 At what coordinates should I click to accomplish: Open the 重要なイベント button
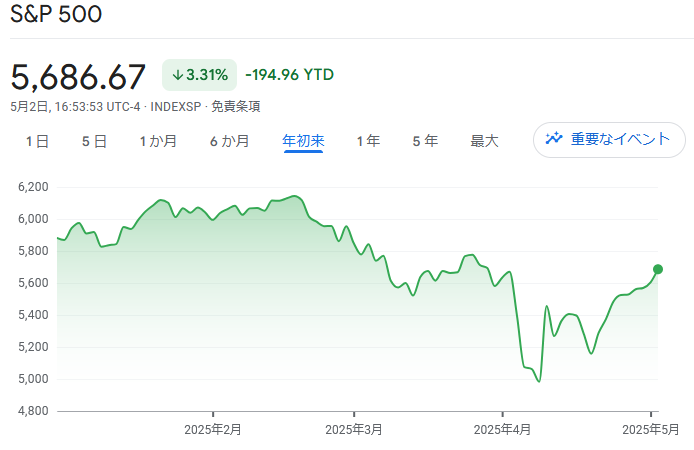(609, 140)
